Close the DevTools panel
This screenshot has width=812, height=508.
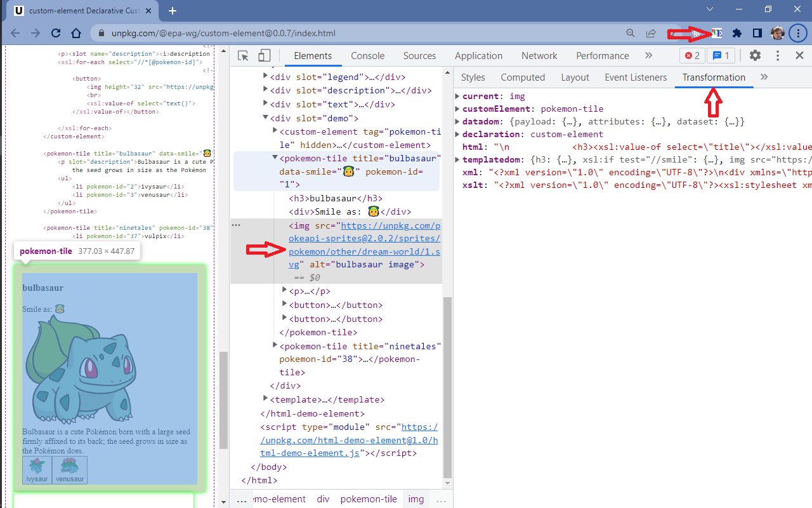coord(799,56)
